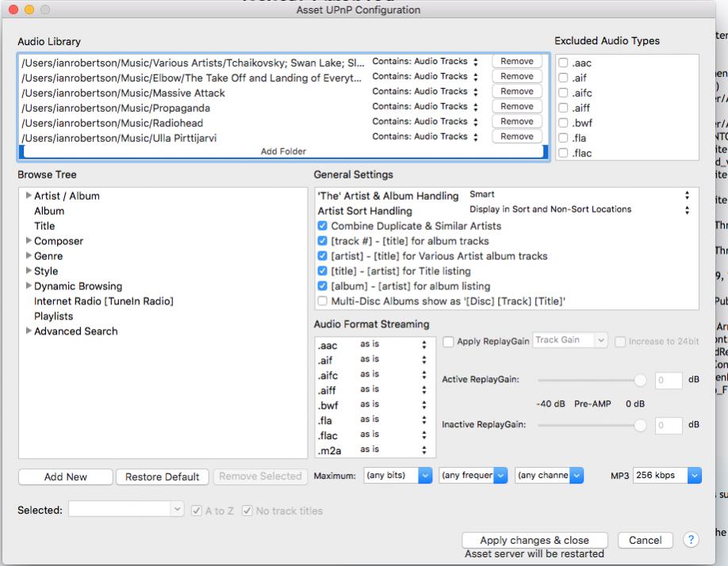Enable Multi-Disc Albums show as Disc Track Title
This screenshot has height=566, width=728.
coord(321,301)
